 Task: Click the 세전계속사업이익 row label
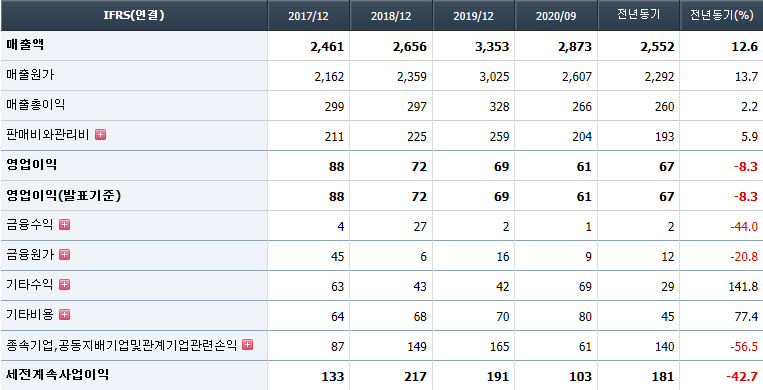(x=57, y=374)
